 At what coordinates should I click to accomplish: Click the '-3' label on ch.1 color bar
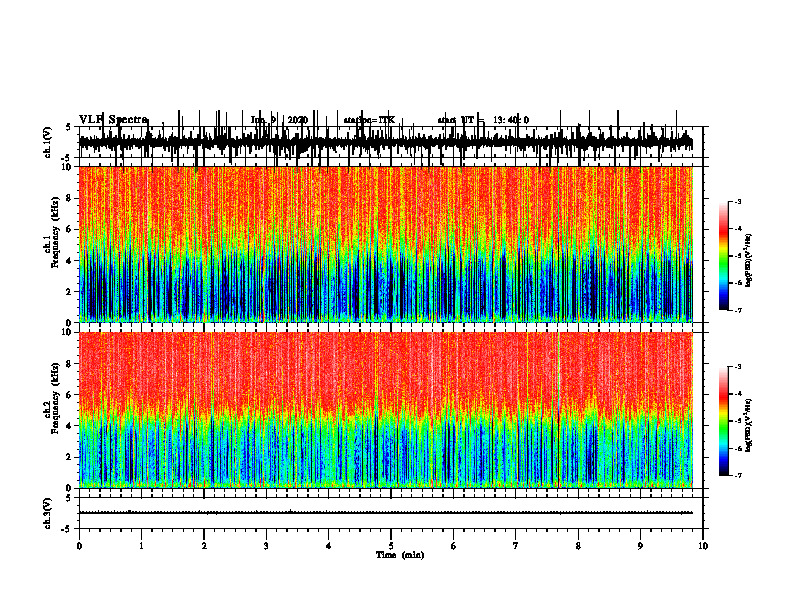pyautogui.click(x=737, y=201)
